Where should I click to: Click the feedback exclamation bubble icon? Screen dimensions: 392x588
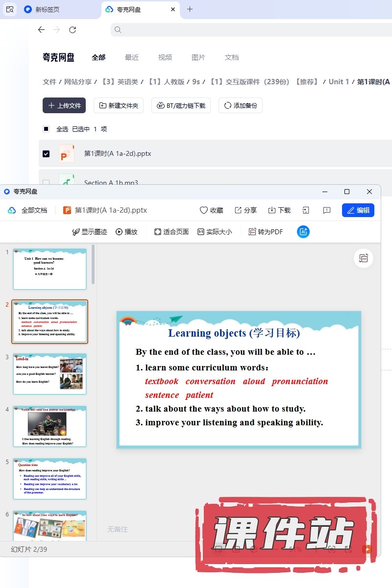(x=327, y=210)
